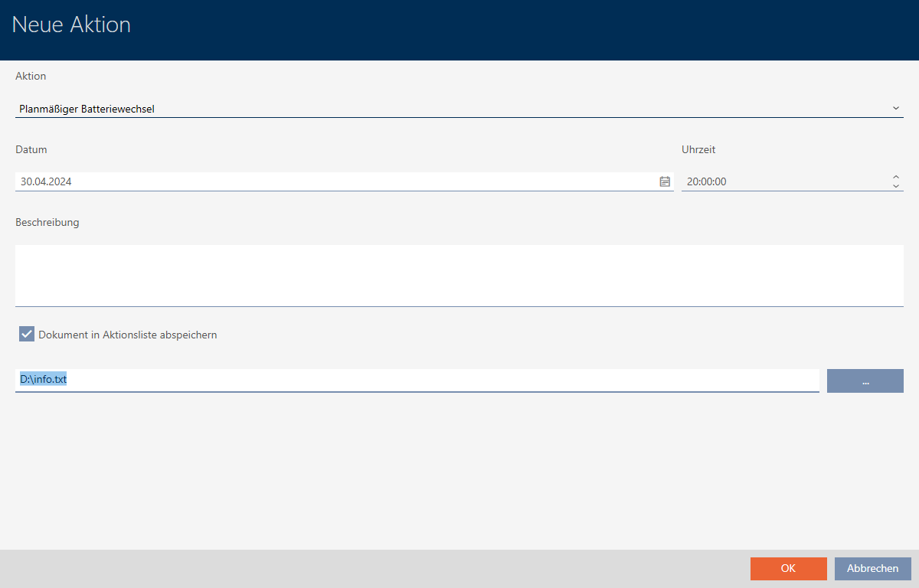Click the 'Aktion' field label
The image size is (919, 588).
click(31, 76)
